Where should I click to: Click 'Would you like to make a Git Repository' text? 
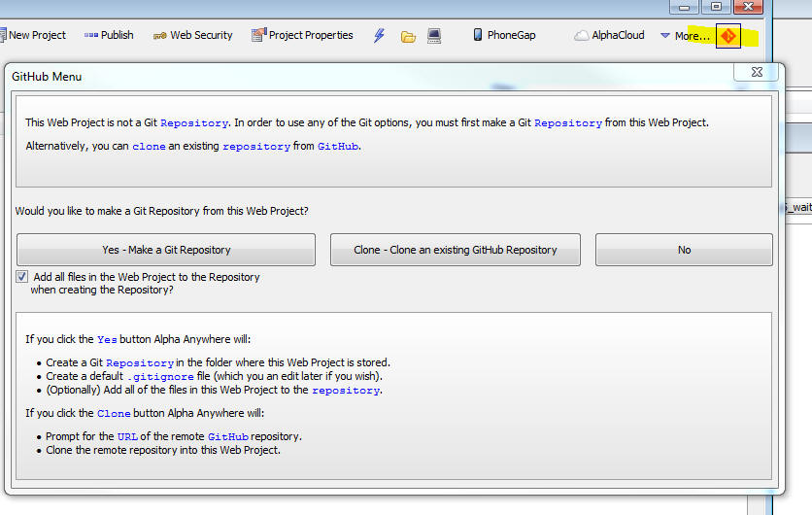click(x=161, y=211)
